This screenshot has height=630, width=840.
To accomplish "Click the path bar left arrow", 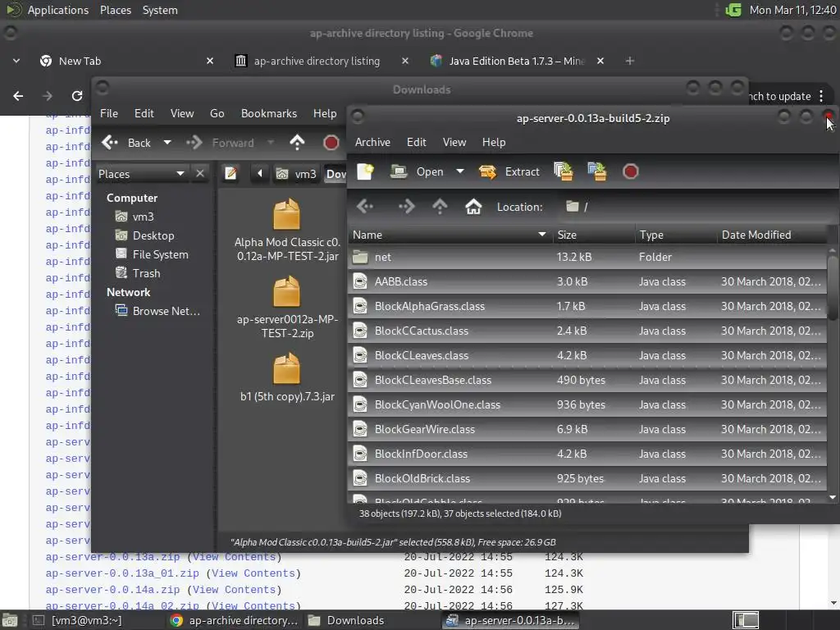I will tap(260, 174).
